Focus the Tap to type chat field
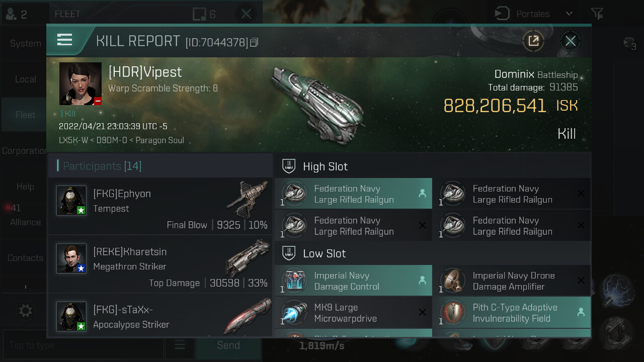Viewport: 644px width, 362px height. pyautogui.click(x=83, y=345)
